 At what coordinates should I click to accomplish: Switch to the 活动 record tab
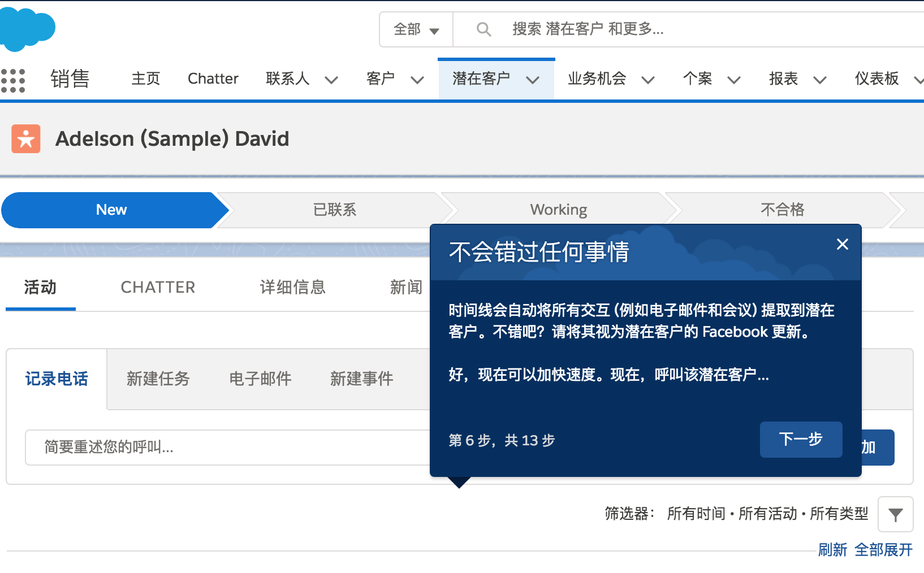[40, 287]
